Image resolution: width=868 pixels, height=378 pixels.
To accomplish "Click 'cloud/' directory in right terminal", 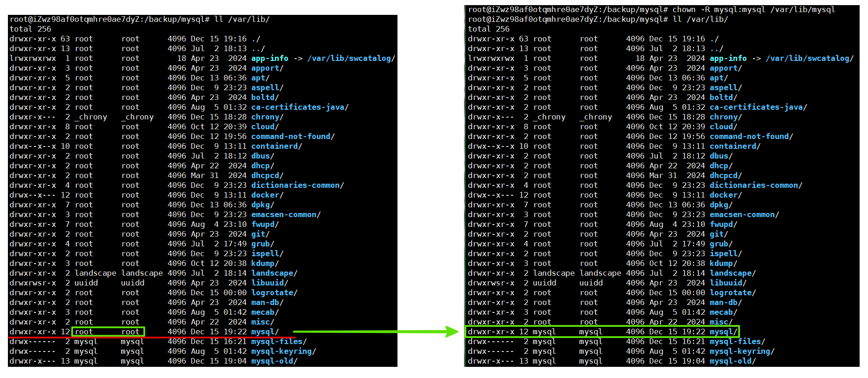I will click(724, 127).
